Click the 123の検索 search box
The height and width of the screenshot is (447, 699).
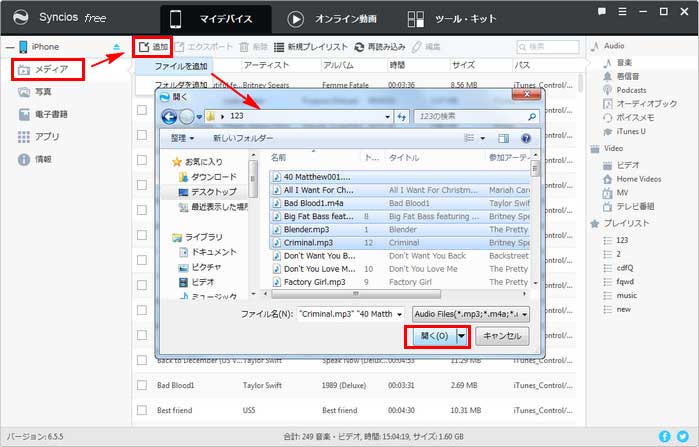click(476, 116)
